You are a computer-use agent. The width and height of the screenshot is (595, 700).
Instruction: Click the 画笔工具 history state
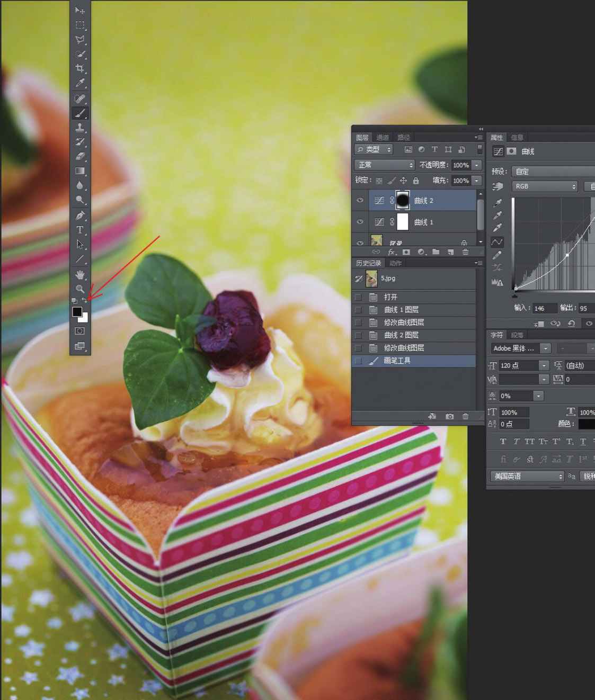(x=397, y=361)
